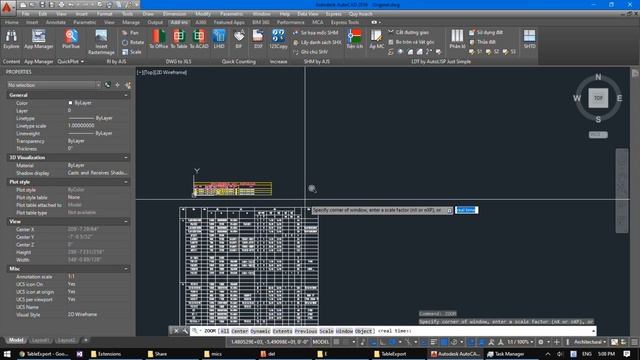
Task: Click the BIF quick counting icon
Action: click(x=239, y=39)
